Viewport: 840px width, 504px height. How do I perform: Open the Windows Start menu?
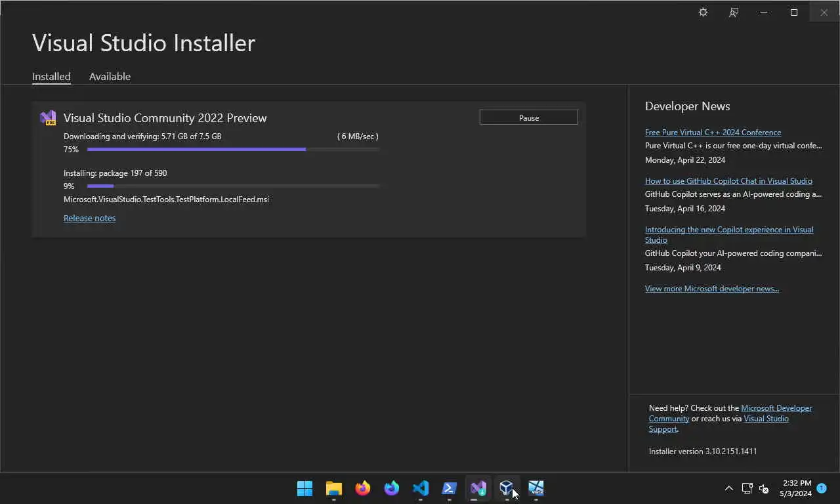pos(305,488)
